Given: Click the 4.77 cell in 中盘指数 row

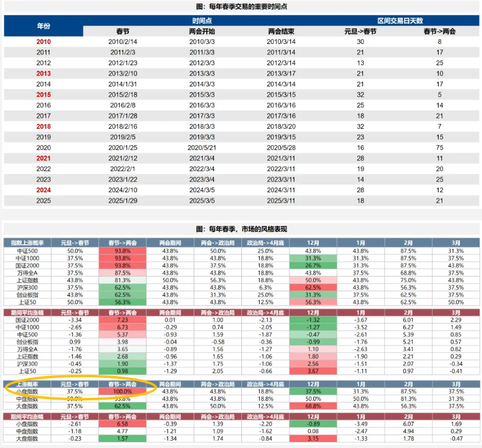Looking at the screenshot, I should tap(123, 432).
